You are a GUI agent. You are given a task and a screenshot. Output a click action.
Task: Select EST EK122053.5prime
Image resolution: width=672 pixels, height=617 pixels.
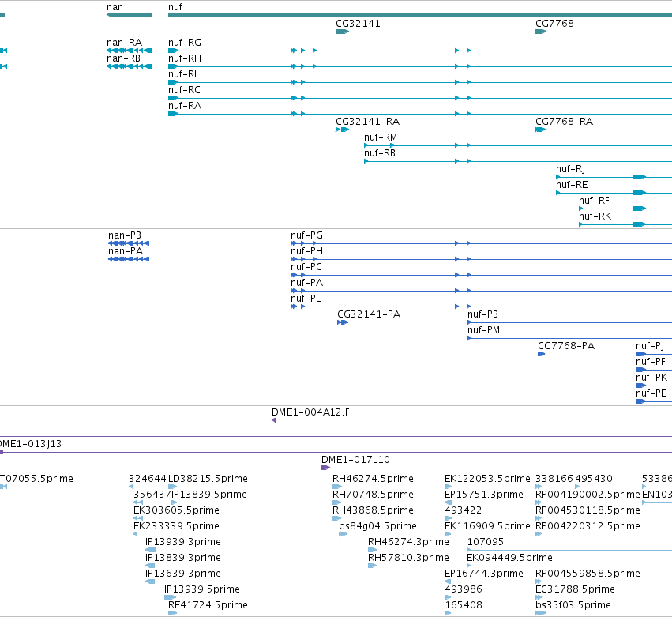coord(487,479)
